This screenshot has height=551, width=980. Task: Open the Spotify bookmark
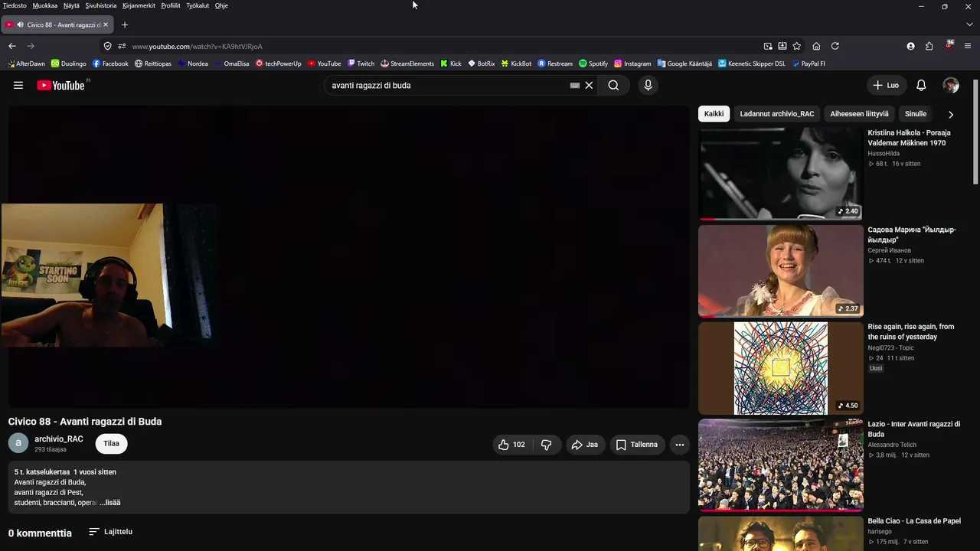pos(593,64)
